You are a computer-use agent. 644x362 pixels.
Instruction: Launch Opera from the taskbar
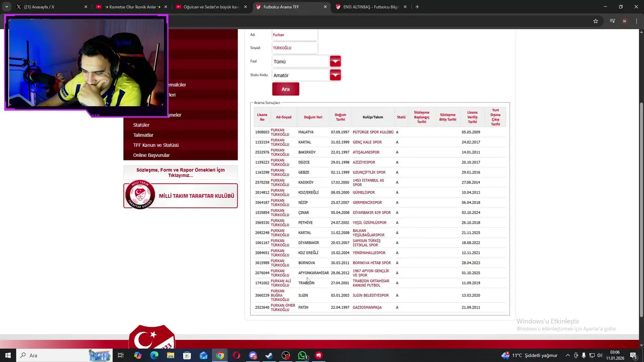pyautogui.click(x=236, y=355)
